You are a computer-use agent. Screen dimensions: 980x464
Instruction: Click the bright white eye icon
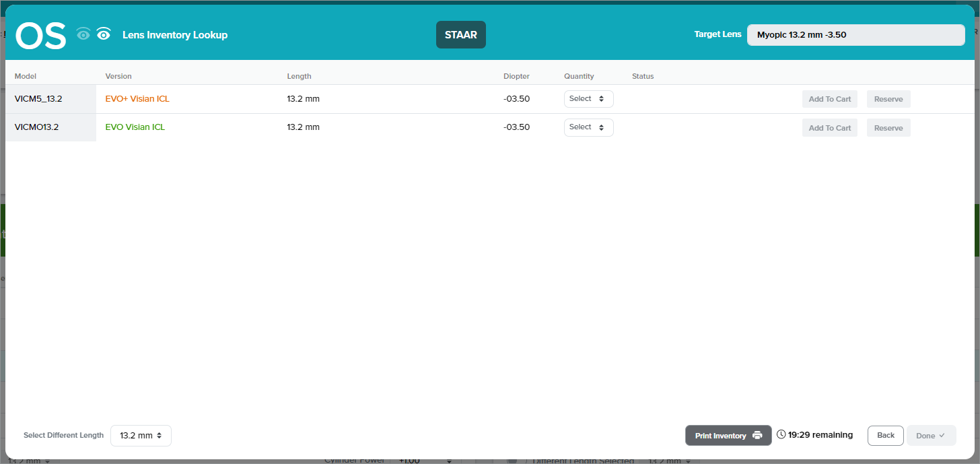103,34
